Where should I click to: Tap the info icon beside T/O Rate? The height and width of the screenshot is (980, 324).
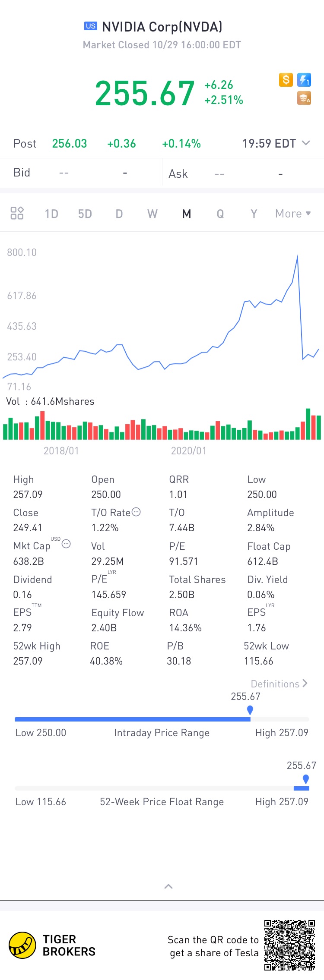pos(136,512)
